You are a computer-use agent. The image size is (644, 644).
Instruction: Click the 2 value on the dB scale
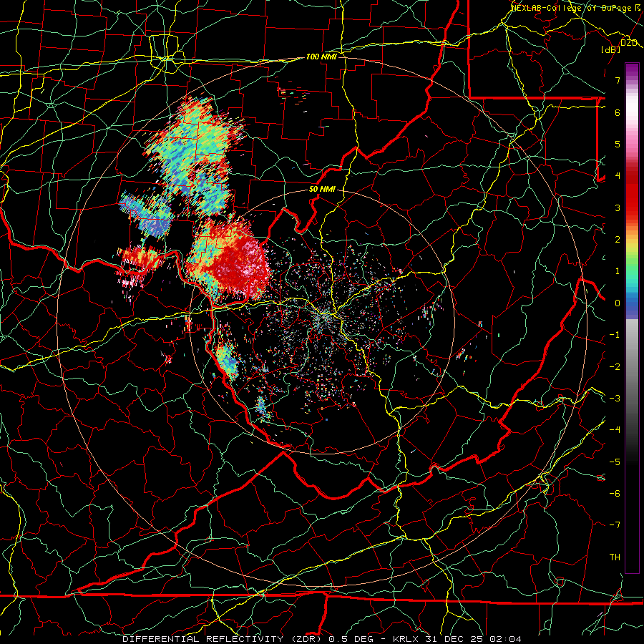618,240
